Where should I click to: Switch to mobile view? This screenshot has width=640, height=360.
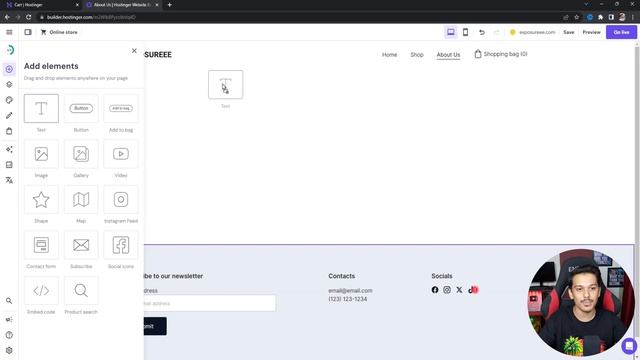465,32
